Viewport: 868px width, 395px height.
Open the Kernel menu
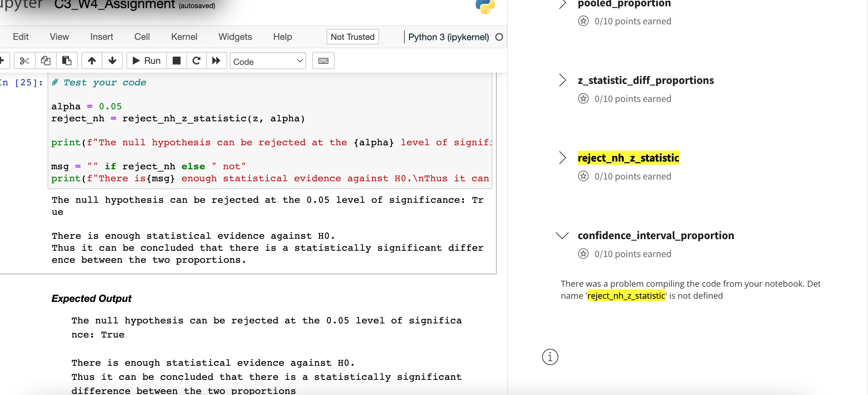(184, 37)
